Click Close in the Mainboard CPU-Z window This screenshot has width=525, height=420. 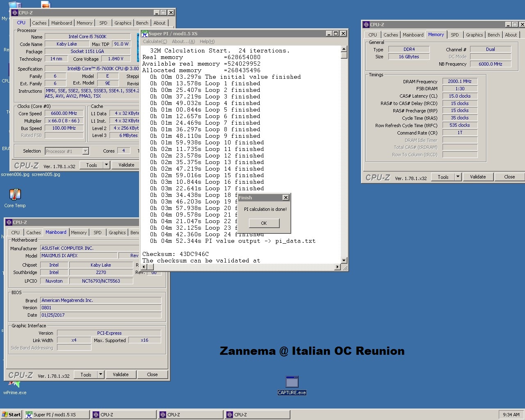tap(152, 374)
